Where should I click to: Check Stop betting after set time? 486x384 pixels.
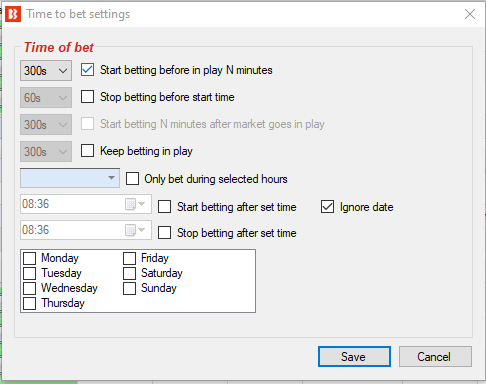point(164,233)
